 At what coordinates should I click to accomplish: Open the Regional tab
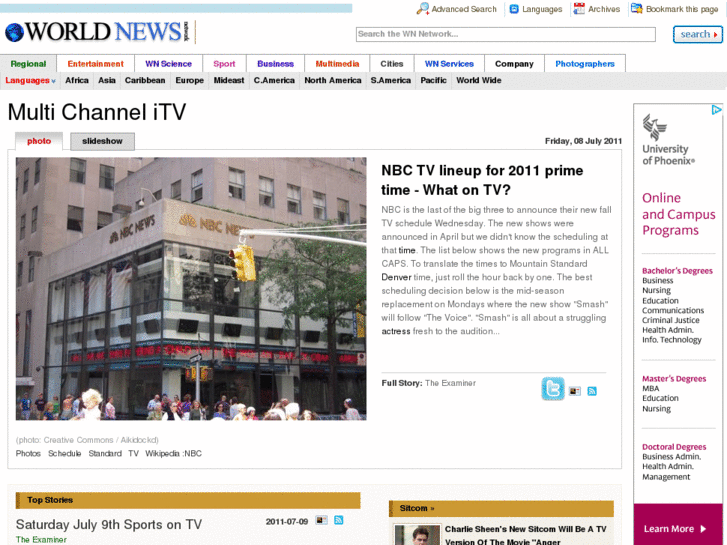(x=28, y=64)
